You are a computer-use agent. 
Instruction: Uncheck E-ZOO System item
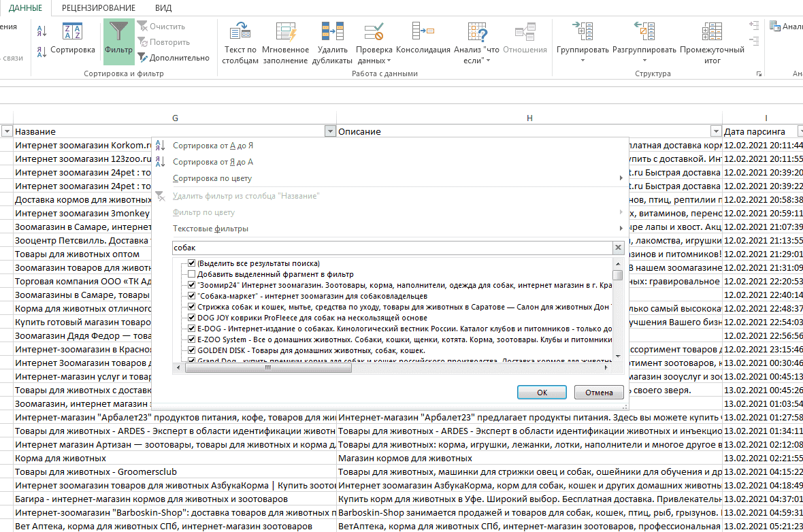click(191, 339)
